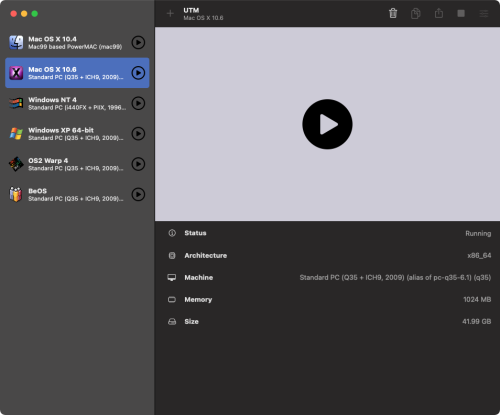Add a new virtual machine with plus
Screen dimensions: 500x415
[170, 14]
